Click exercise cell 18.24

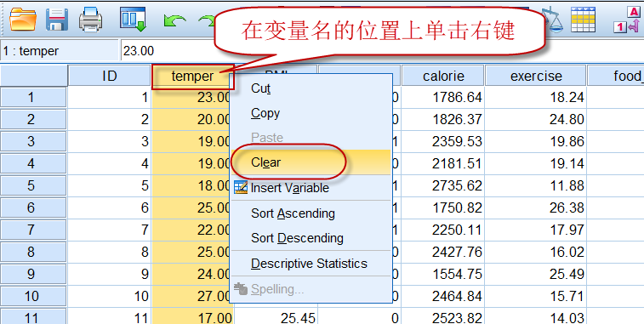(x=536, y=97)
